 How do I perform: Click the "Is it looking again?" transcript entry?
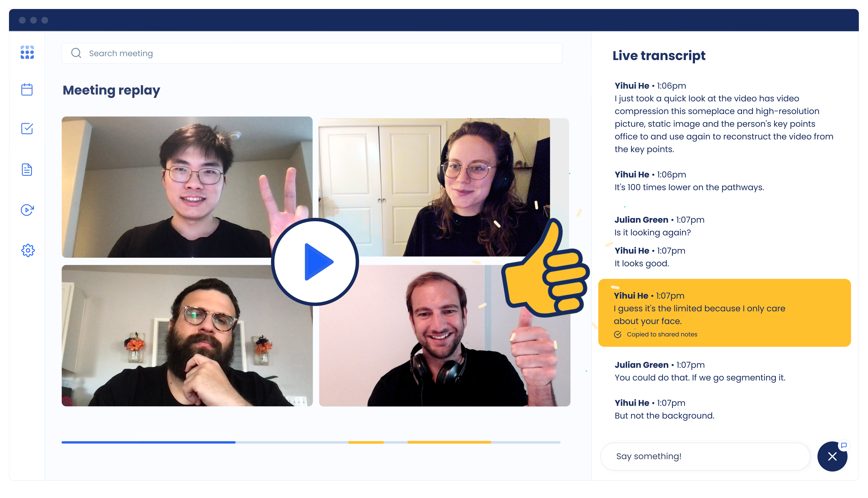[x=652, y=233]
